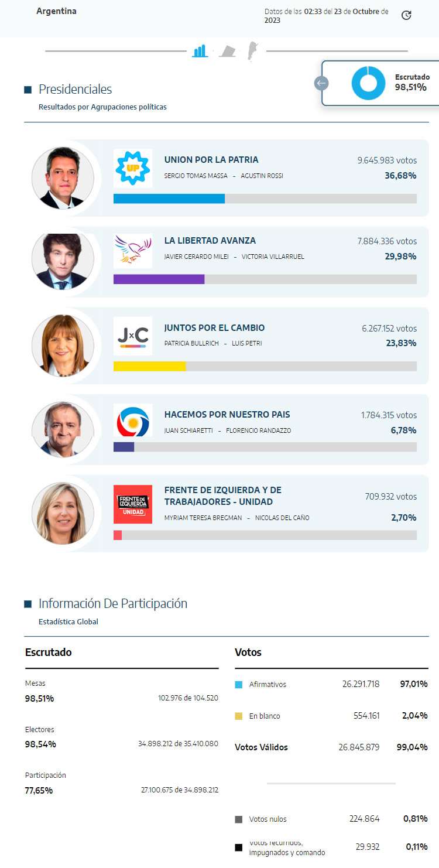The height and width of the screenshot is (868, 439).
Task: Click the Union por la Patria logo
Action: 133,168
